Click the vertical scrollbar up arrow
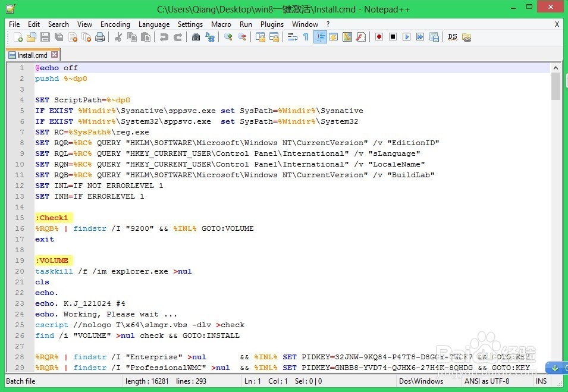Image resolution: width=568 pixels, height=392 pixels. pyautogui.click(x=556, y=68)
